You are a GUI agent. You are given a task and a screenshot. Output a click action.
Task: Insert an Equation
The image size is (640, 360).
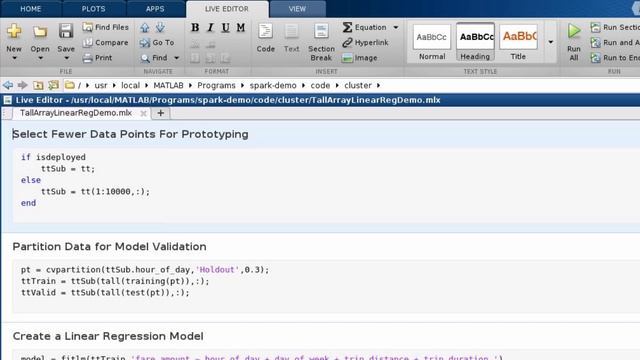tap(364, 27)
